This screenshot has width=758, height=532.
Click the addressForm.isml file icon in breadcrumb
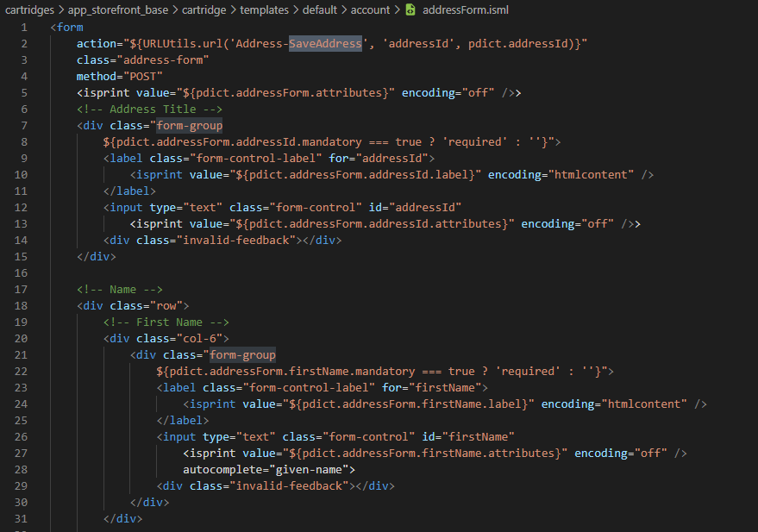[410, 9]
